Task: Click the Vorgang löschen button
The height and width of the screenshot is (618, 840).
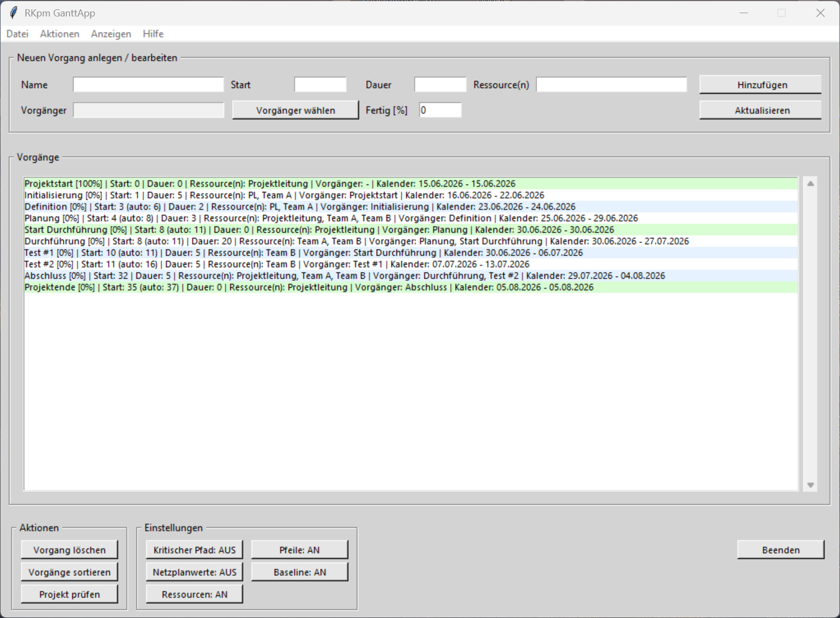Action: click(x=70, y=550)
